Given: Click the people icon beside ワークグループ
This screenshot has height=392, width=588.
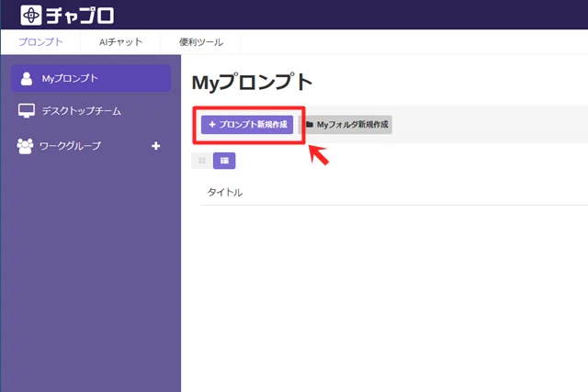Looking at the screenshot, I should (25, 146).
